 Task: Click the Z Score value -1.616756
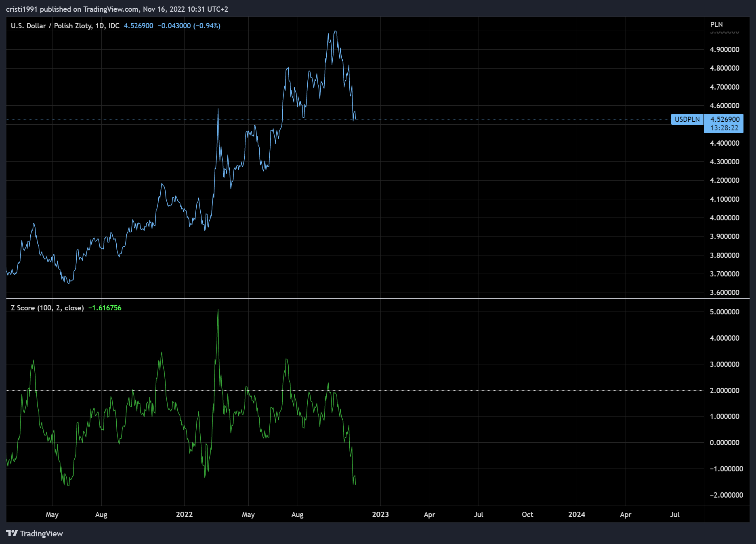(x=105, y=308)
